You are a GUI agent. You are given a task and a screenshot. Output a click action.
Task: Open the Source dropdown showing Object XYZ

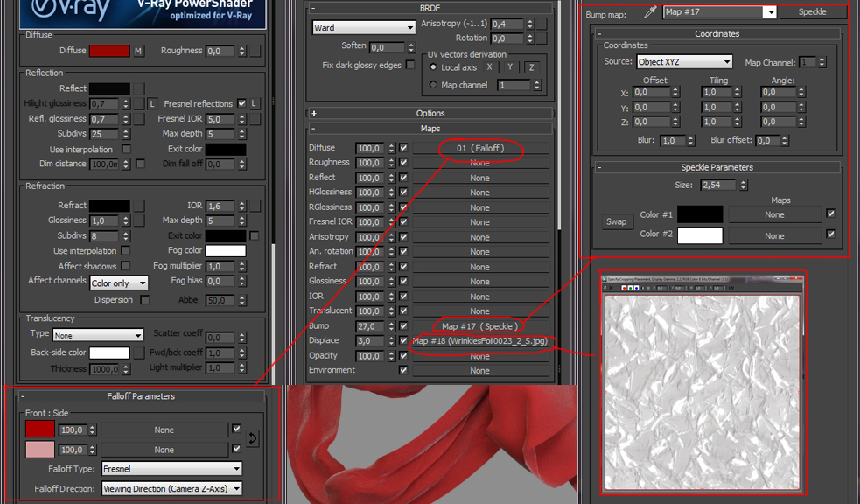[x=684, y=62]
